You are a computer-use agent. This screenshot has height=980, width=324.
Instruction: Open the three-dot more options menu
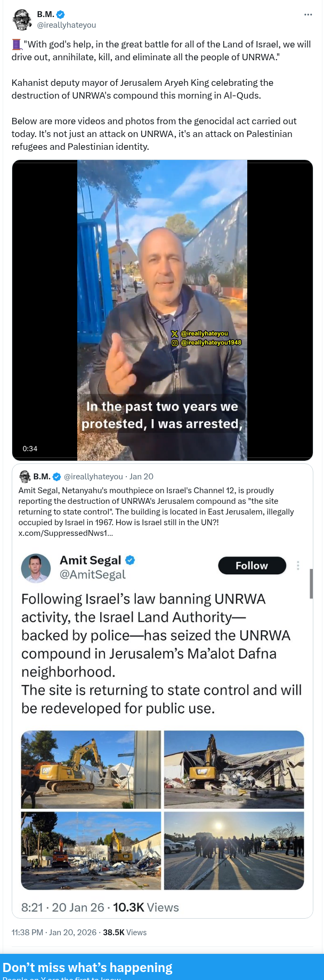(x=308, y=15)
